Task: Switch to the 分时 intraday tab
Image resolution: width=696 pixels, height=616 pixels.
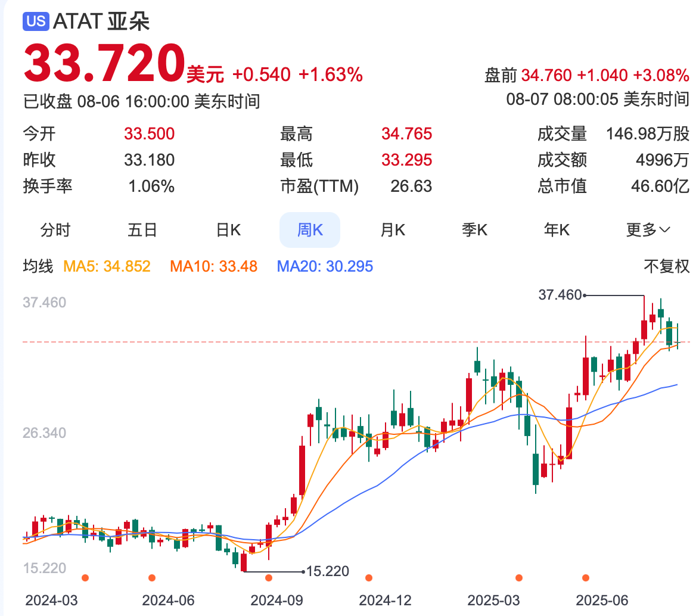Action: 55,230
